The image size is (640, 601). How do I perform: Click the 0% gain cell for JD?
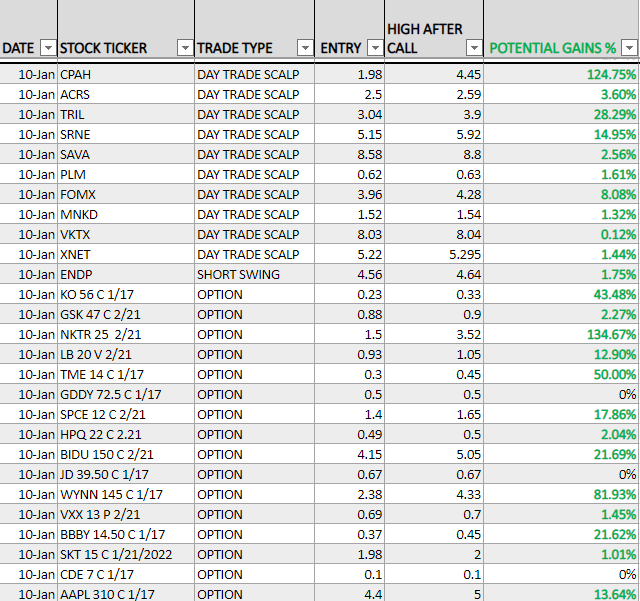(x=561, y=474)
